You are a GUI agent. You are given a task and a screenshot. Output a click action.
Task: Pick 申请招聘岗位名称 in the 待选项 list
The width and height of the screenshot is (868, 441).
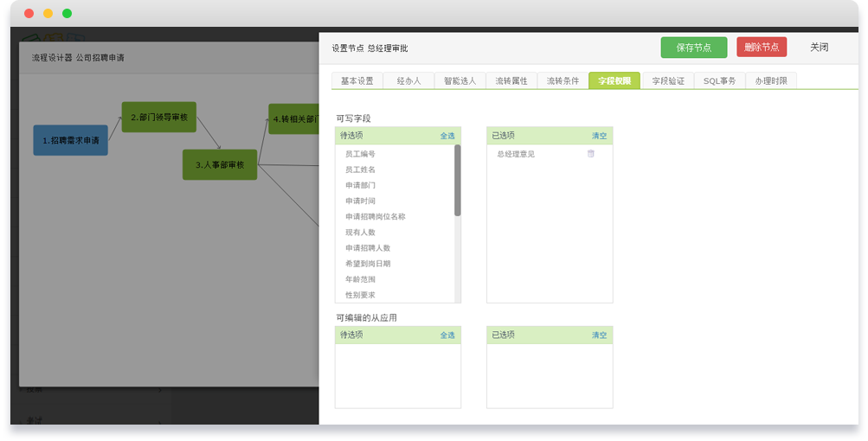pyautogui.click(x=375, y=217)
